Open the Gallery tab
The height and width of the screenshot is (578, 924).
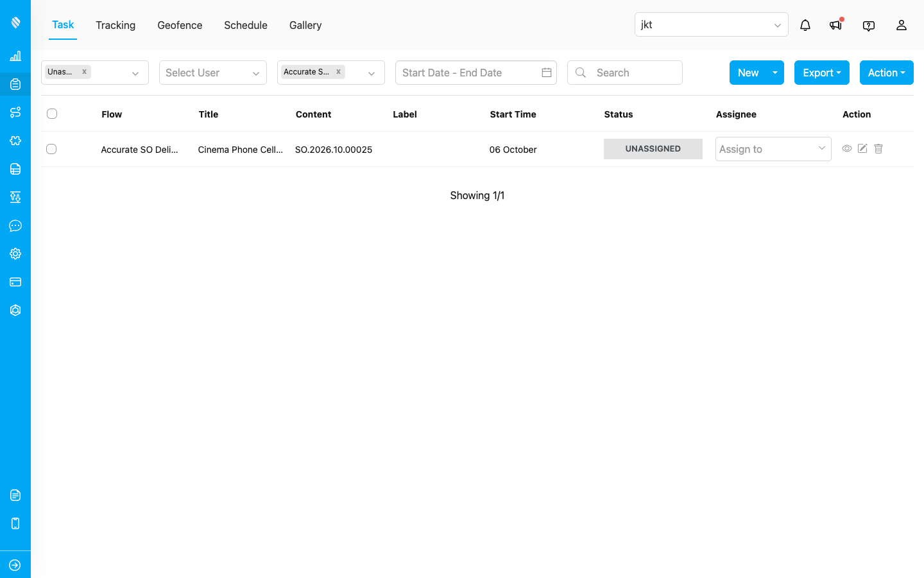click(305, 25)
